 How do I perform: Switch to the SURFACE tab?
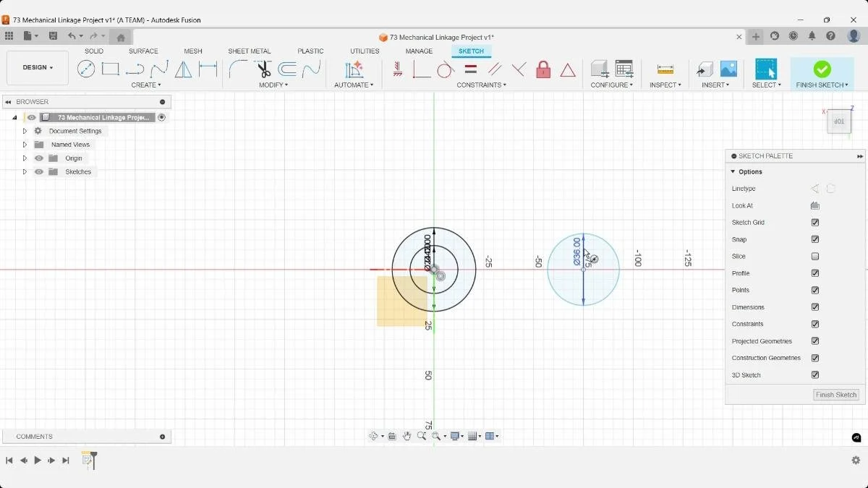point(143,51)
